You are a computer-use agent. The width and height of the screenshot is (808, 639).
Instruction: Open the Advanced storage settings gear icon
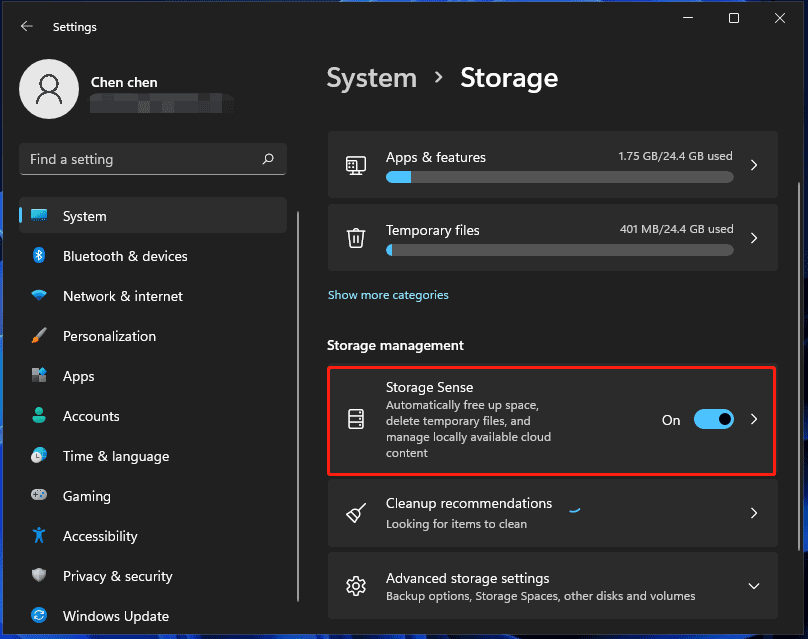(355, 586)
